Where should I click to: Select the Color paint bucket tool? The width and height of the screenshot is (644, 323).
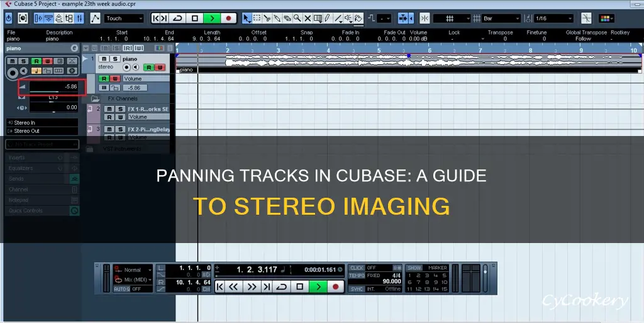coord(358,18)
